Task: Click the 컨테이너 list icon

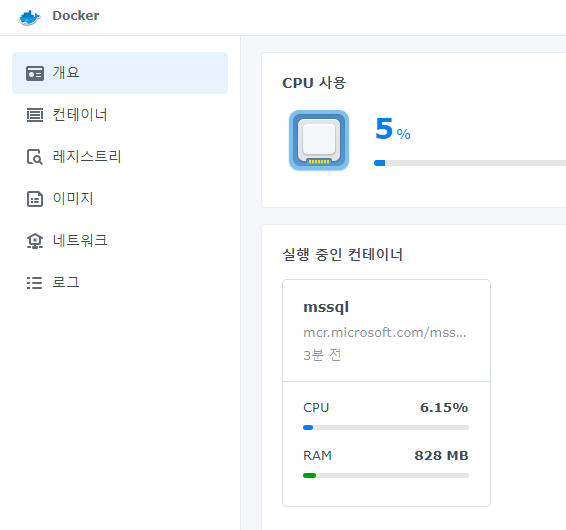Action: (35, 115)
